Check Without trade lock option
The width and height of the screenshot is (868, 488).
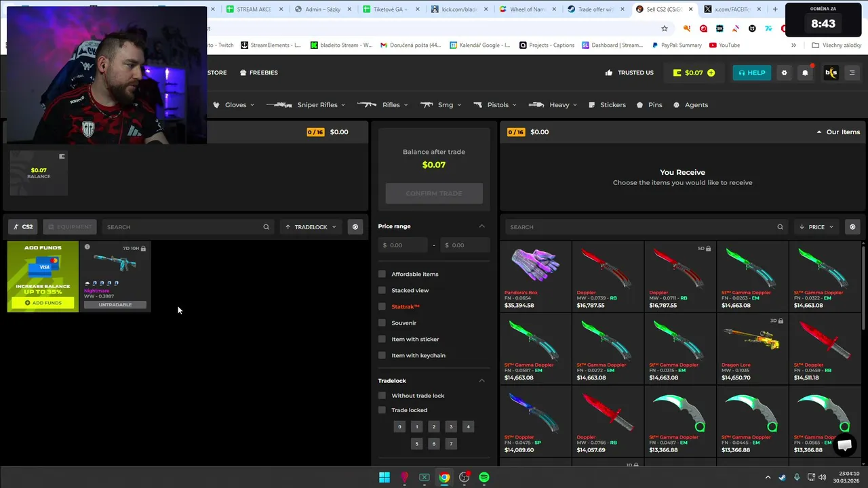(382, 395)
